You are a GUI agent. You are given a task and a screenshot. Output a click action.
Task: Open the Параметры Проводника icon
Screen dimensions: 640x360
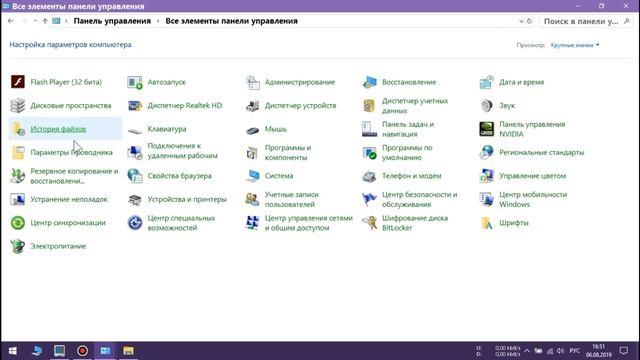(x=18, y=152)
